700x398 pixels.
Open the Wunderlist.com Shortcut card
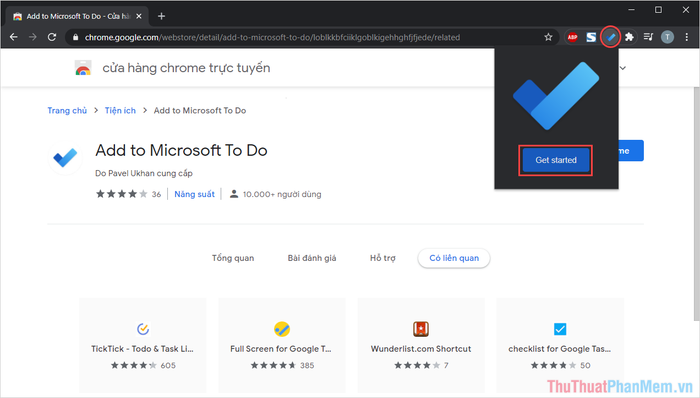[x=421, y=345]
